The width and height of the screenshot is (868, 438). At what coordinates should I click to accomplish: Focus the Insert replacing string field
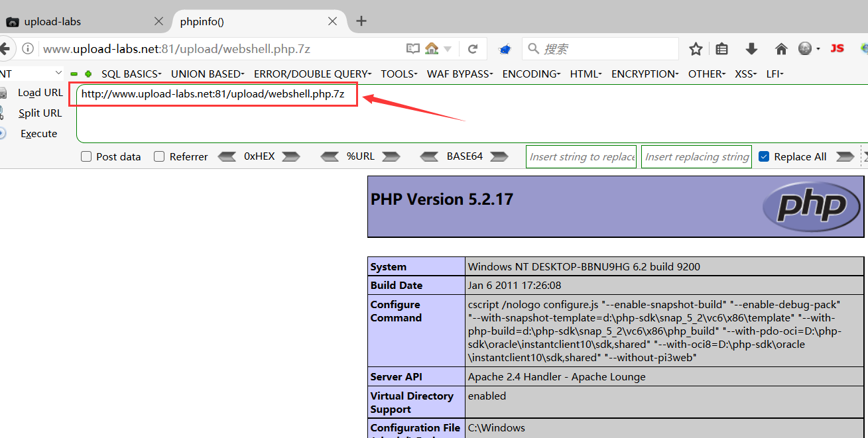point(696,156)
